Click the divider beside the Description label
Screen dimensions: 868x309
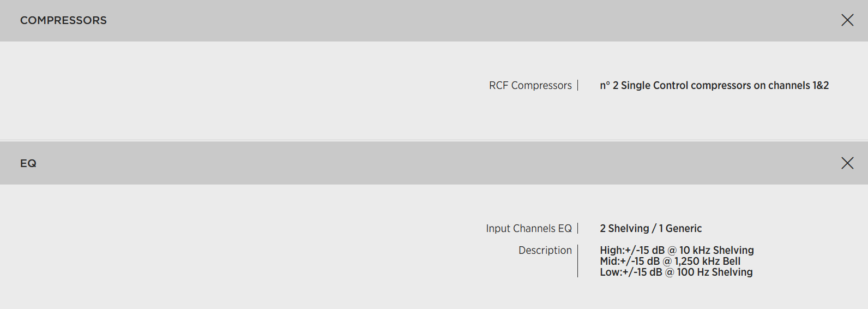[x=578, y=262]
